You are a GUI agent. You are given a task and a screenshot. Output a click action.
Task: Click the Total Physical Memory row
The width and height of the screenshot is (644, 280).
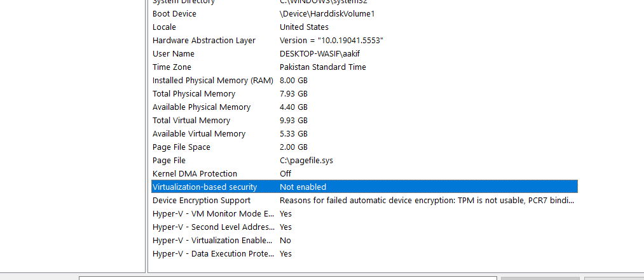click(194, 94)
